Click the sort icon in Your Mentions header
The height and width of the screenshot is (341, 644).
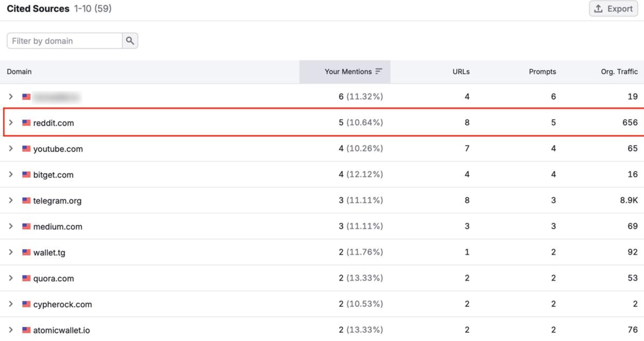[379, 71]
